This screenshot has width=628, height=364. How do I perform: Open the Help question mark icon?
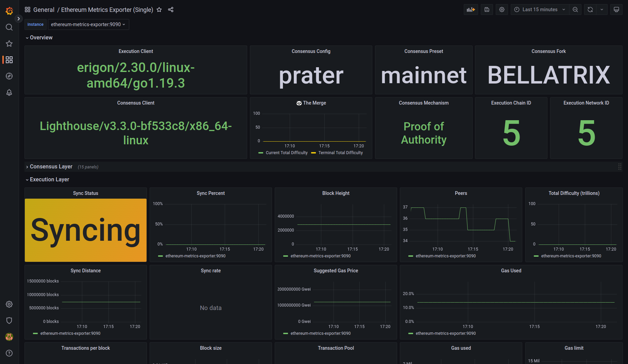pyautogui.click(x=9, y=353)
